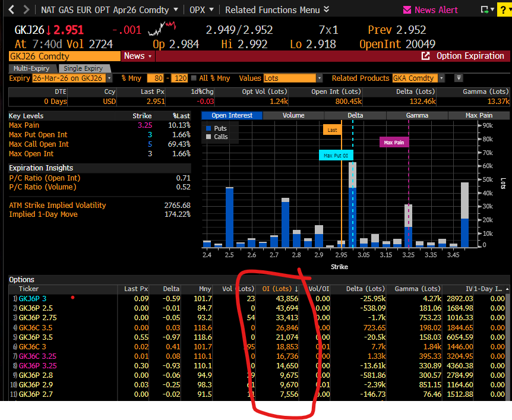
Task: Click the window export icon near help
Action: pyautogui.click(x=485, y=10)
